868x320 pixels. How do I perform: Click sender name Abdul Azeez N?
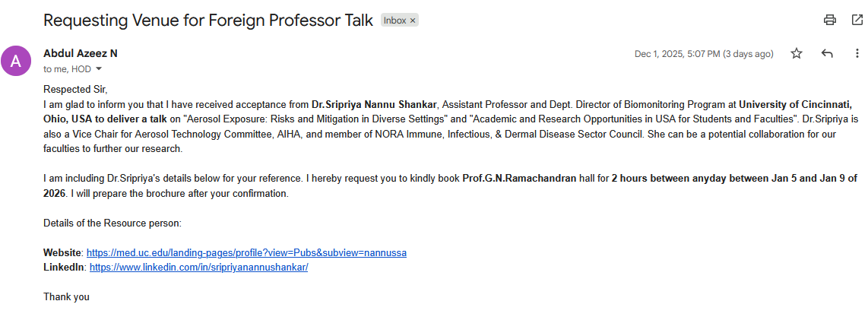[x=81, y=53]
